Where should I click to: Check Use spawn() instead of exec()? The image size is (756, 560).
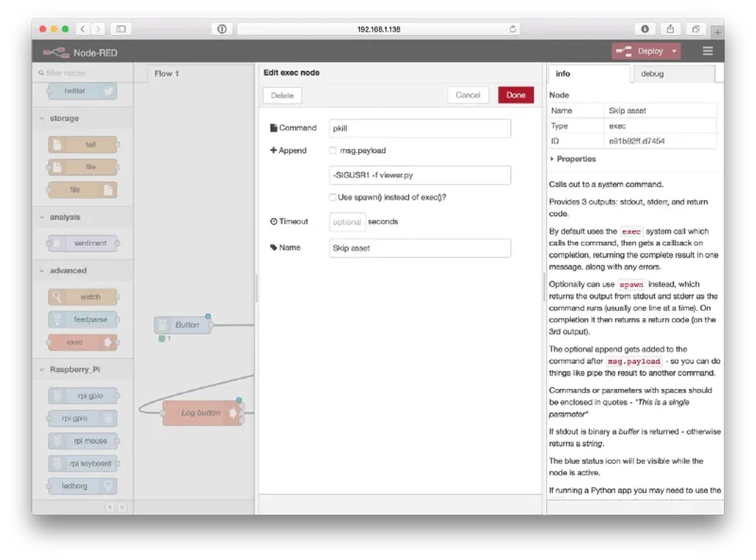tap(333, 197)
